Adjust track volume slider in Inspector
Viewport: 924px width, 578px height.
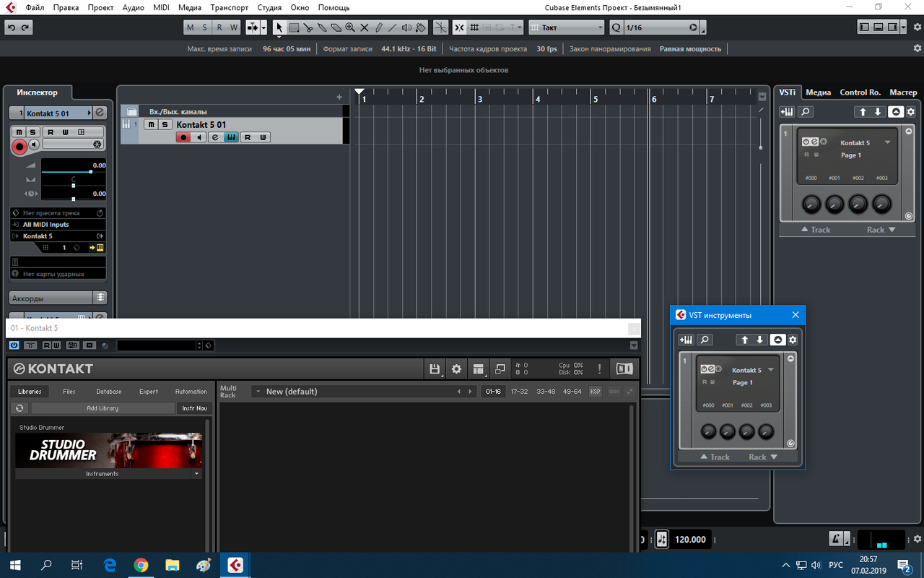(74, 173)
